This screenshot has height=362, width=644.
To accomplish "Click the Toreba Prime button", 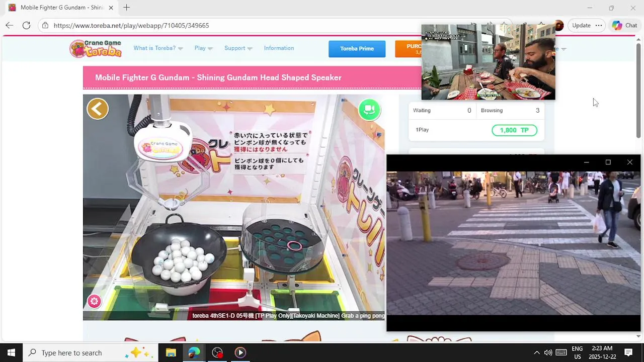I will [x=357, y=49].
